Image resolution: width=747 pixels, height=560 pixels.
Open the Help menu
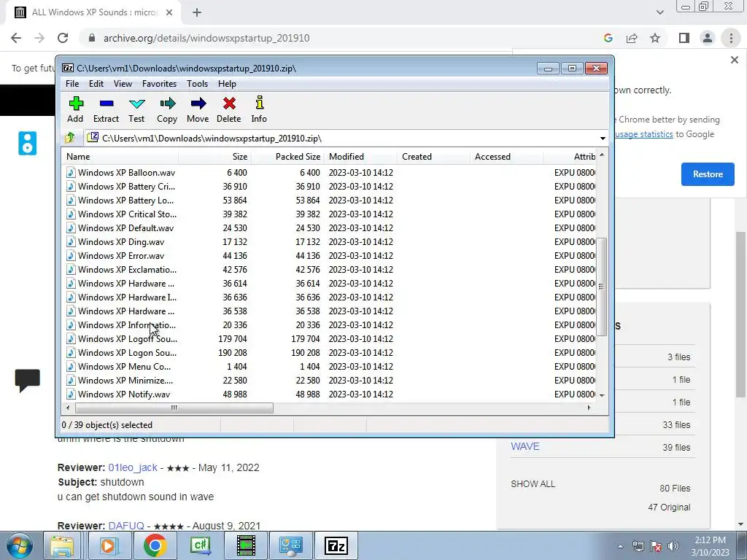[x=228, y=84]
